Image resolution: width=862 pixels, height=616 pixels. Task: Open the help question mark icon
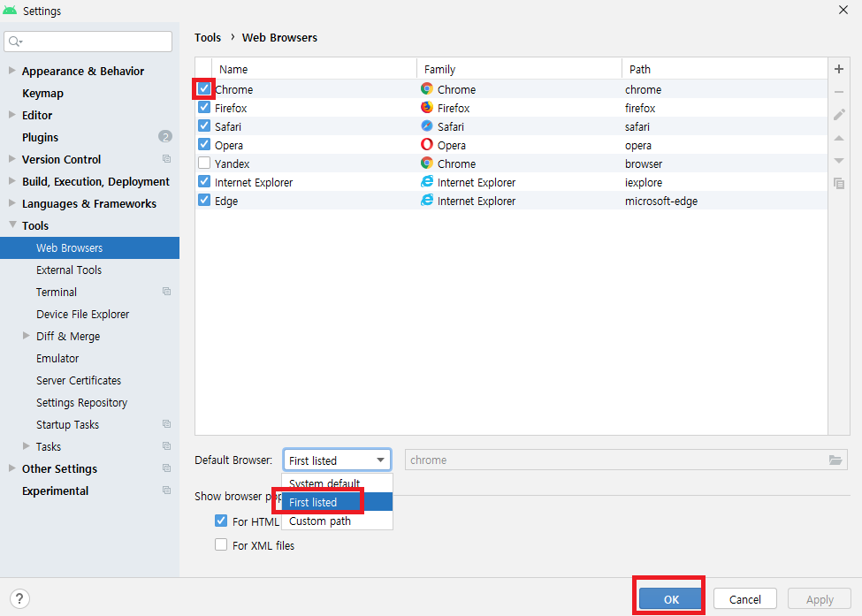point(19,598)
